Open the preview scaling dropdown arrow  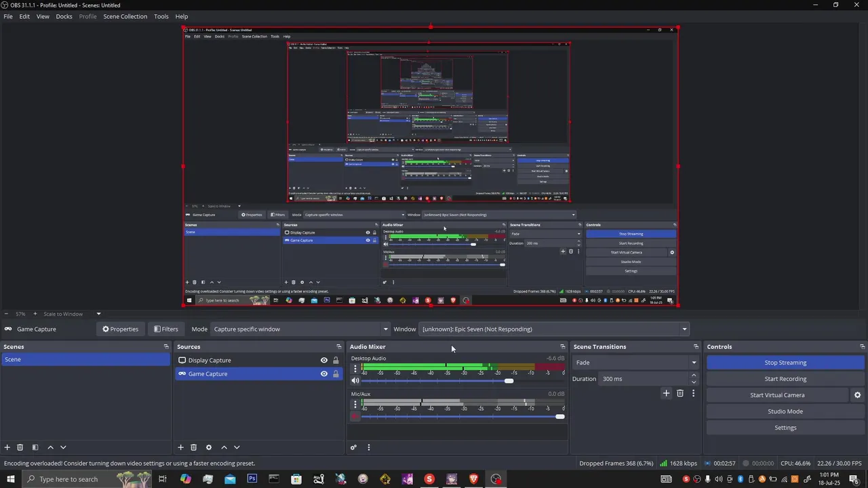pyautogui.click(x=98, y=314)
